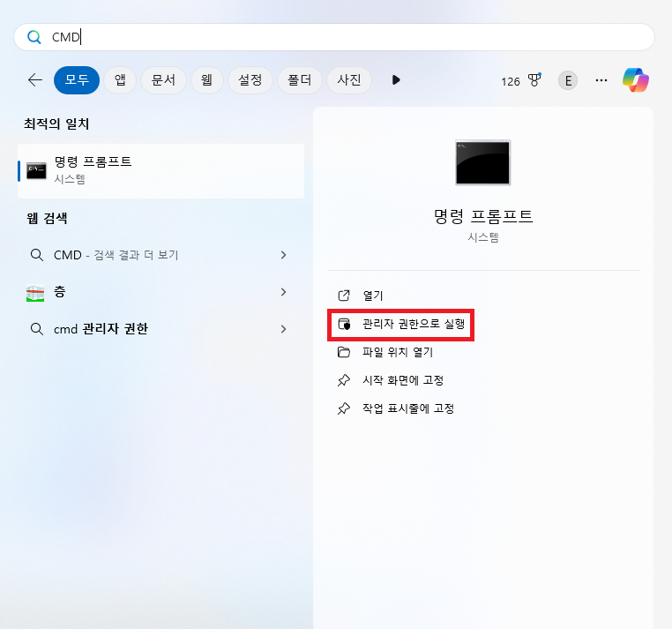Select the 앱 filter tab
The width and height of the screenshot is (672, 629).
120,80
